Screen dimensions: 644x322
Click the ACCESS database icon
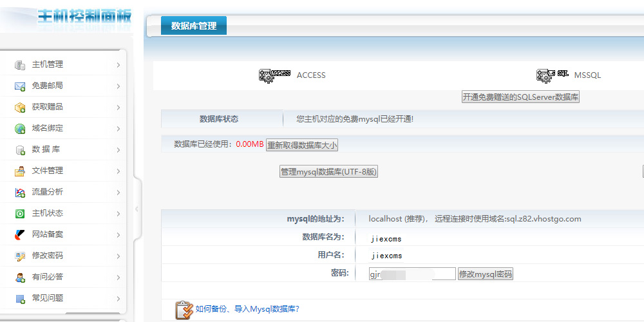click(275, 75)
